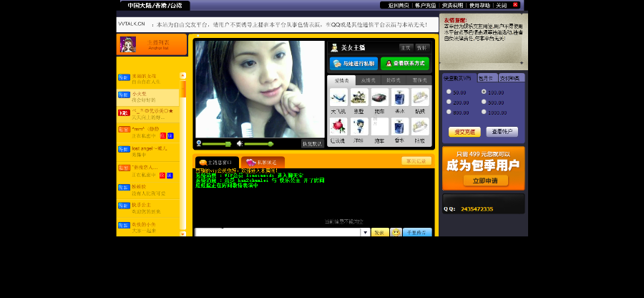This screenshot has height=298, width=644.
Task: Open the smiley emoticon picker
Action: (x=396, y=233)
